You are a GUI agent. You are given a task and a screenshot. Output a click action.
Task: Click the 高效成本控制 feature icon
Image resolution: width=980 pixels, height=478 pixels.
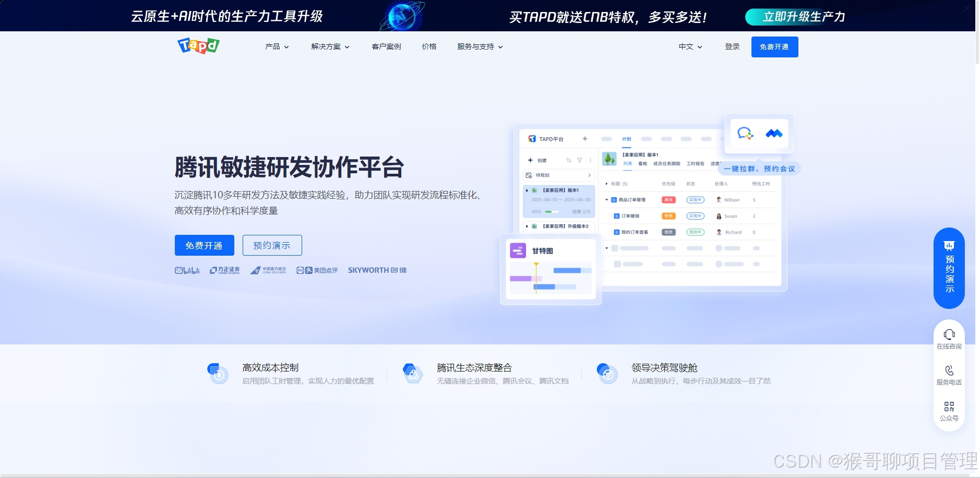click(218, 373)
